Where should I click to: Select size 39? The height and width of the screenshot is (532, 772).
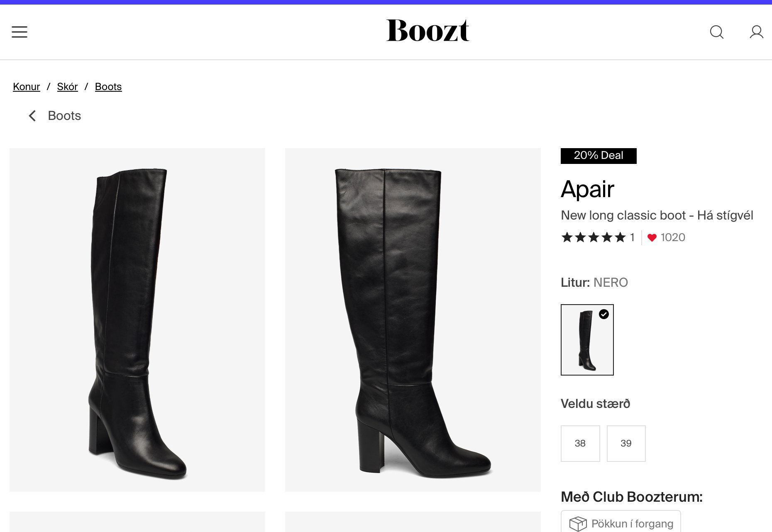[626, 443]
